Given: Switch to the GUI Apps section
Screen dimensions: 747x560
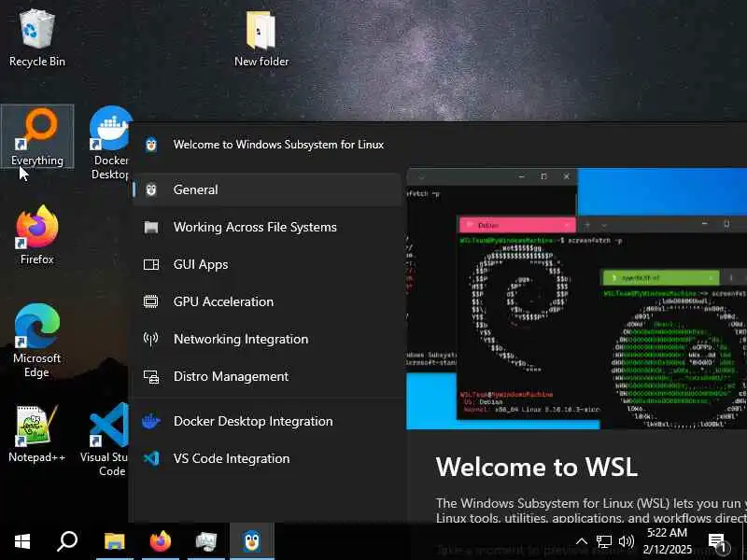Looking at the screenshot, I should pyautogui.click(x=267, y=264).
